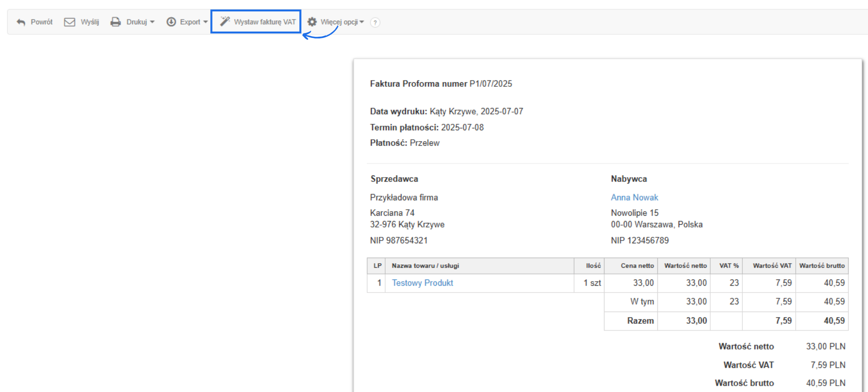Click the envelope icon for Wyślij
Image resolution: width=868 pixels, height=392 pixels.
click(70, 22)
